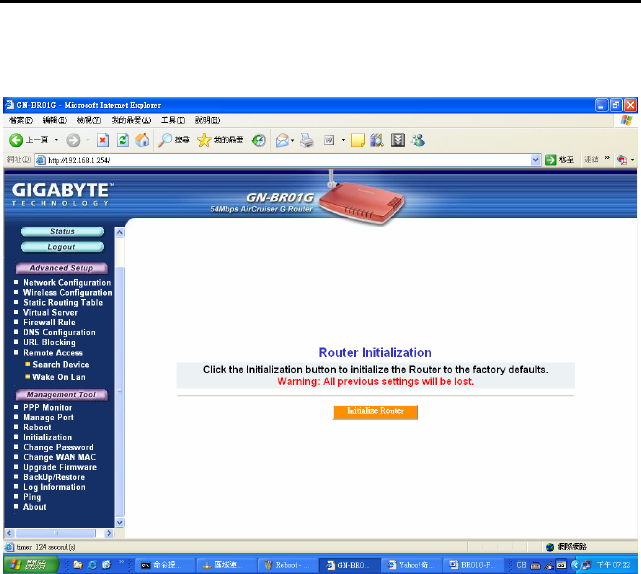Switch to Reboot taskbar window
The width and height of the screenshot is (641, 574).
288,565
